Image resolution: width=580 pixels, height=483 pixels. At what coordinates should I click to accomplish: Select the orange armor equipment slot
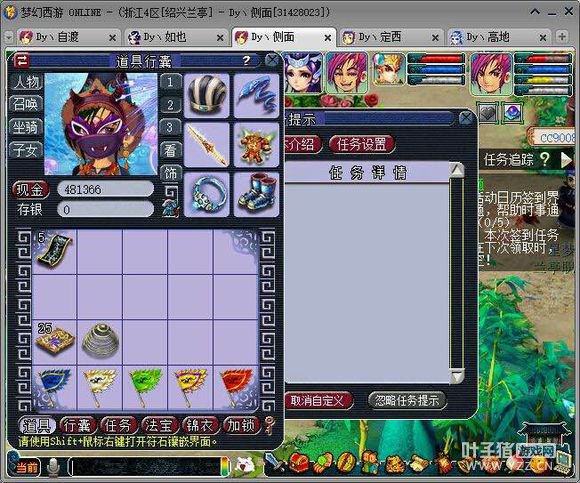[256, 145]
